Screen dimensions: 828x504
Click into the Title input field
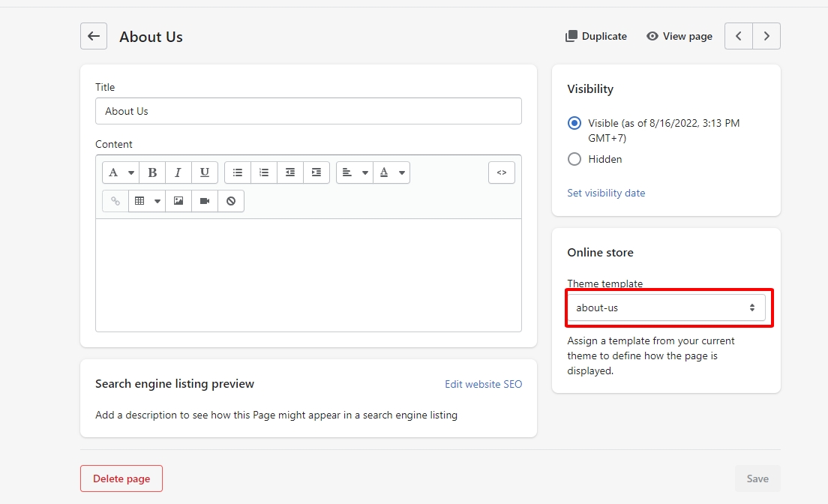coord(308,111)
